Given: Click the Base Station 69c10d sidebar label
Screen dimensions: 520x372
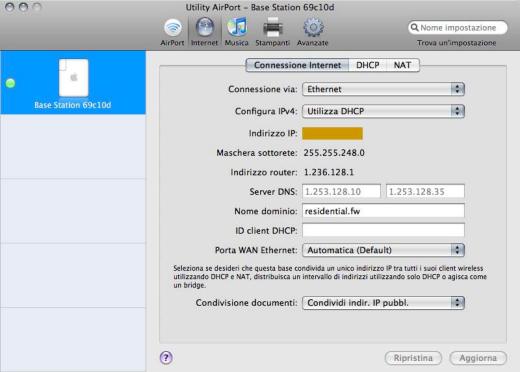Looking at the screenshot, I should (73, 105).
